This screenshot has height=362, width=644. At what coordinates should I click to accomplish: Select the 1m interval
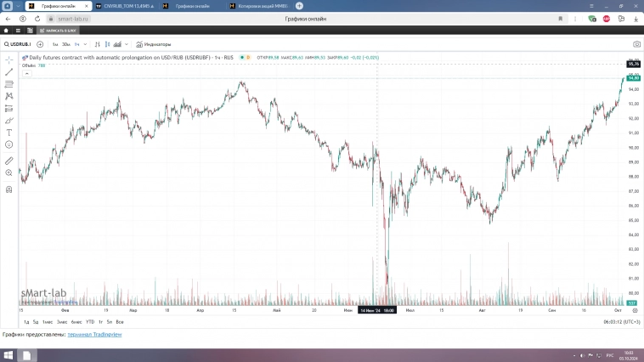point(55,44)
